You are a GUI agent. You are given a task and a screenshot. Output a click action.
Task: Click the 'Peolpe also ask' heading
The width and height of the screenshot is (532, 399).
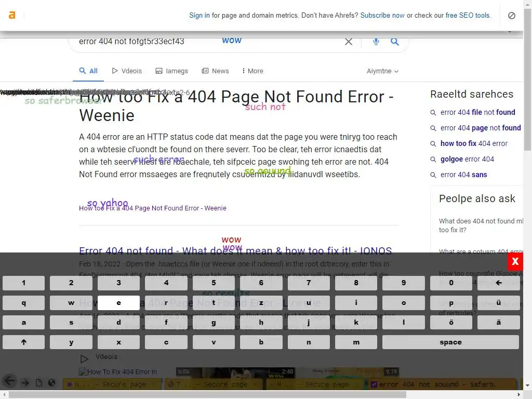point(477,198)
